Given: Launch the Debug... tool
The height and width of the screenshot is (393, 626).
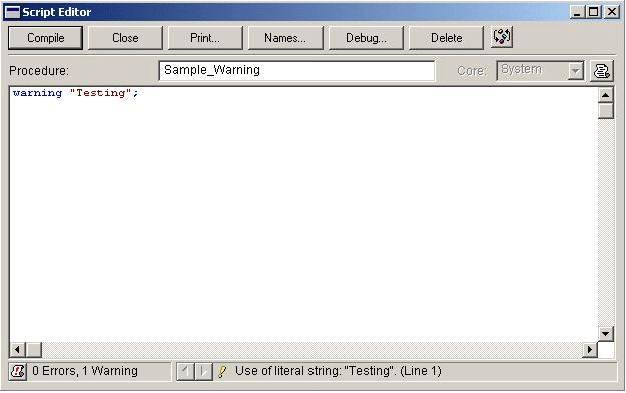Looking at the screenshot, I should (x=366, y=38).
